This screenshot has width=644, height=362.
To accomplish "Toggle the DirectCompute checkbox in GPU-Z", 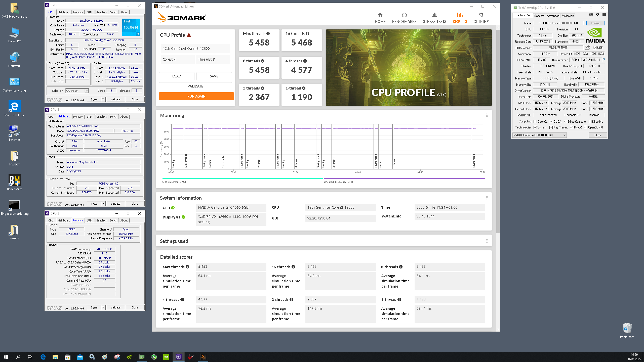I will 565,121.
